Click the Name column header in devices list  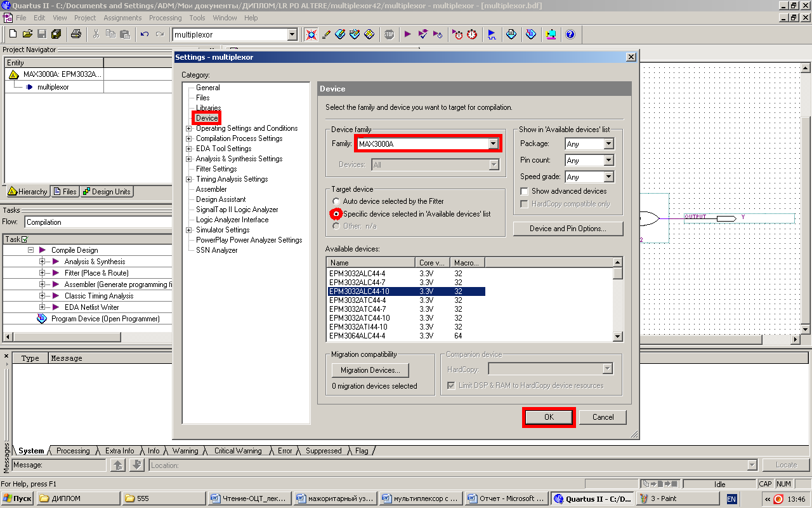[x=371, y=263]
